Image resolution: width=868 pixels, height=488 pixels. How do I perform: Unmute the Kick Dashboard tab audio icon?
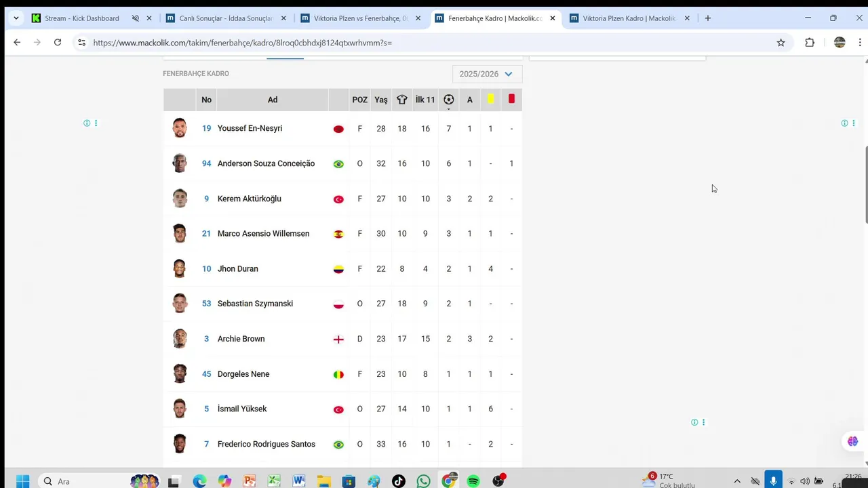coord(135,18)
